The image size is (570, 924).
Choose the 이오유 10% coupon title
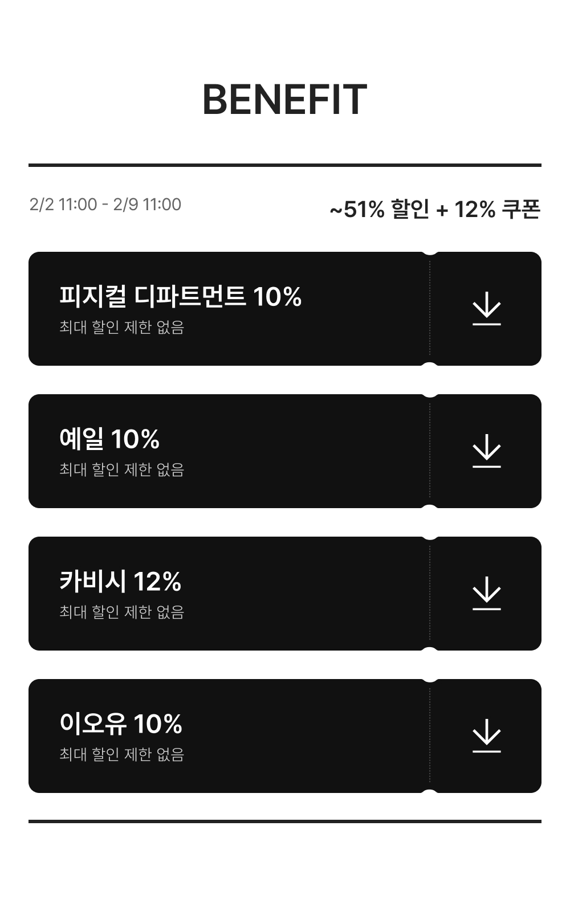(x=121, y=723)
